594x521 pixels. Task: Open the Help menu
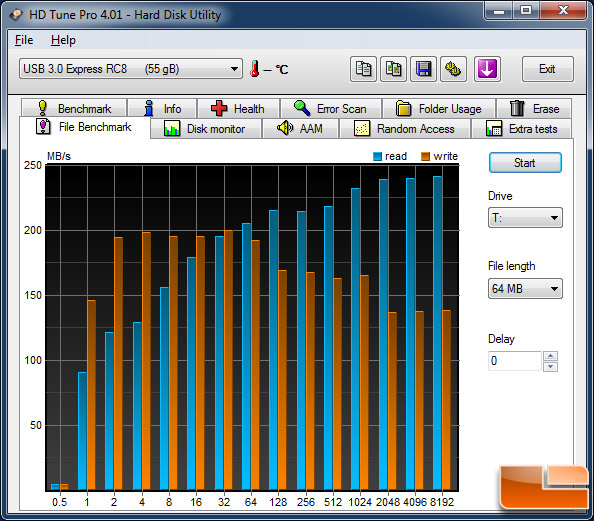click(x=63, y=40)
